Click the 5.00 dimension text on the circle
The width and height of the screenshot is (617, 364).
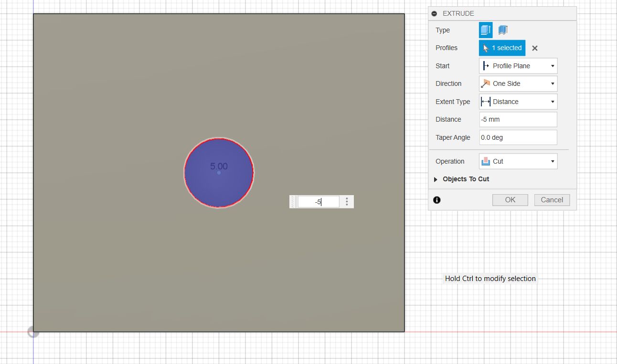pos(219,166)
